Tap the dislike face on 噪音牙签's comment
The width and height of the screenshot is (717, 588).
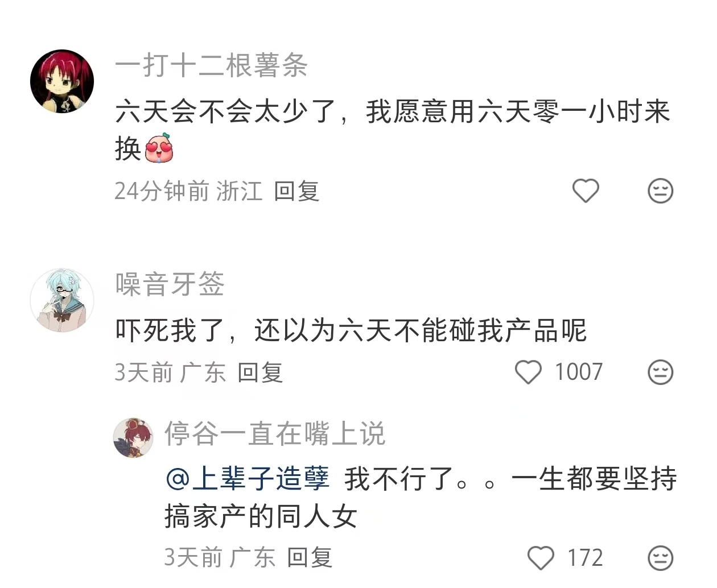[x=661, y=372]
